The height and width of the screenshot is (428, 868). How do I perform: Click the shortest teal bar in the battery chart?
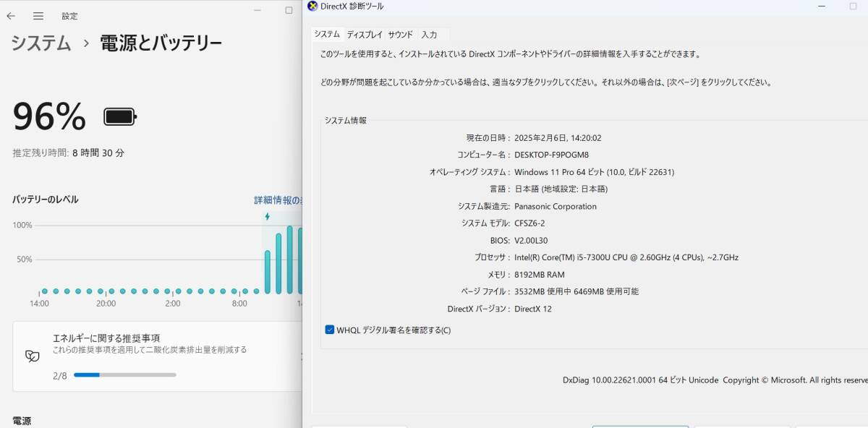tap(268, 272)
